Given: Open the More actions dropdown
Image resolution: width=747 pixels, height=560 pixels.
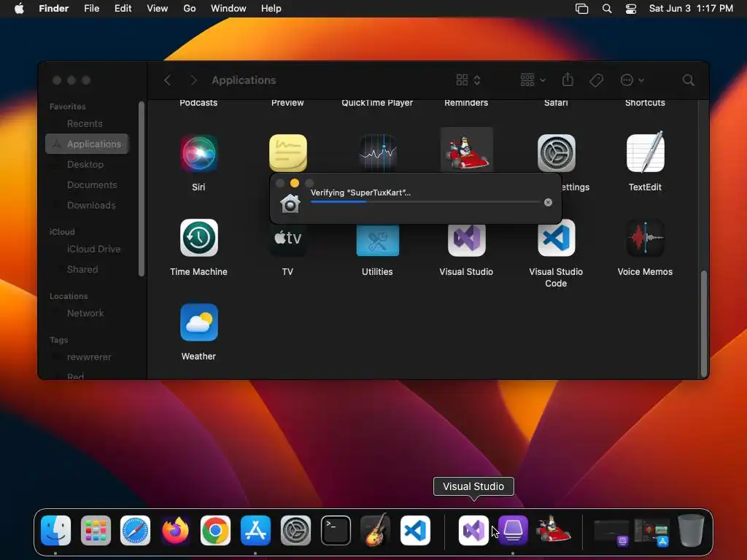Looking at the screenshot, I should (632, 80).
